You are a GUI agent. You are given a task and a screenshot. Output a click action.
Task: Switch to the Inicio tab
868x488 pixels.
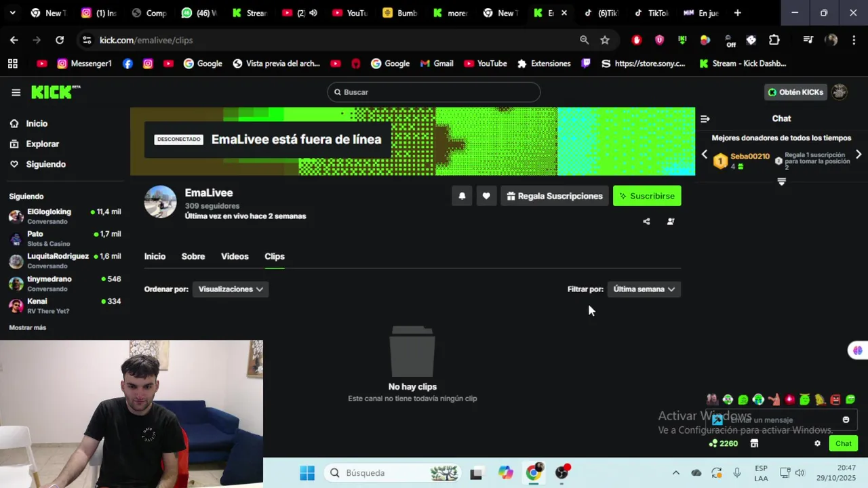click(155, 256)
